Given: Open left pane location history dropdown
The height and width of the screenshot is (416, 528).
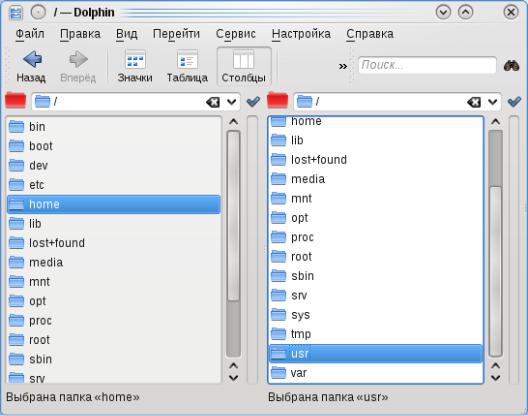Looking at the screenshot, I should [x=232, y=102].
